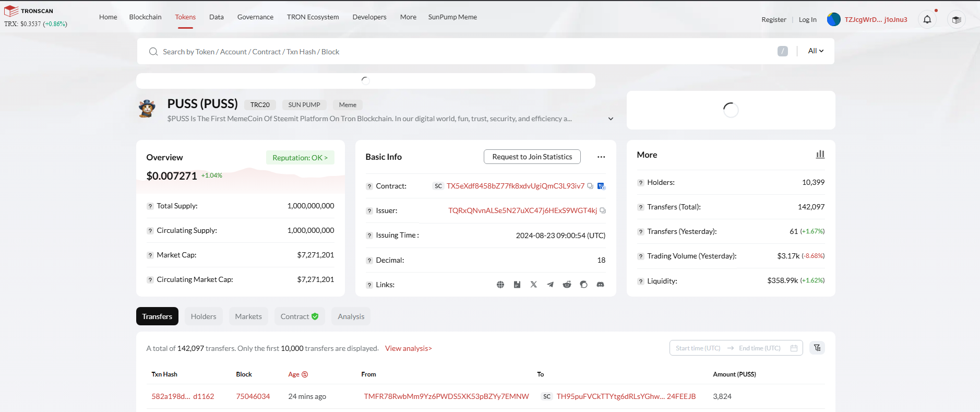This screenshot has height=412, width=980.
Task: Click help icon next to Total Supply
Action: click(150, 206)
